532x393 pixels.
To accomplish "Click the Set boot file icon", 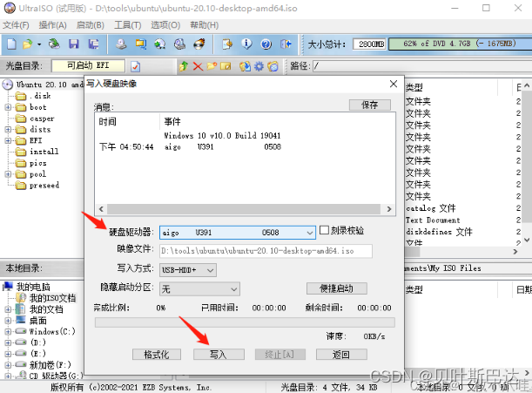I will tap(273, 66).
